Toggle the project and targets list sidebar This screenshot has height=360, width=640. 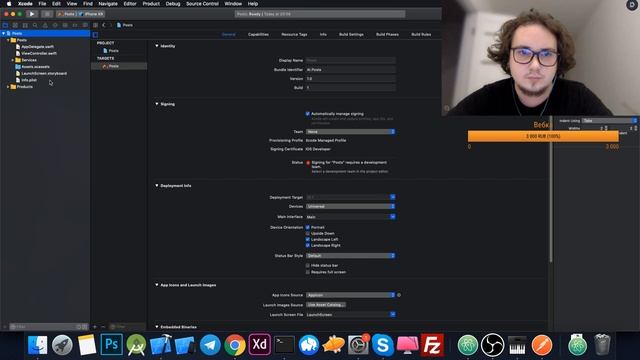coord(95,35)
